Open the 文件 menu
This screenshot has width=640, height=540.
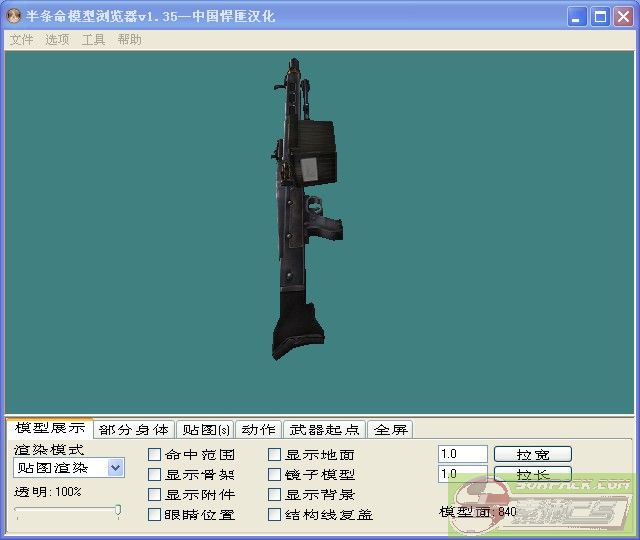(21, 40)
